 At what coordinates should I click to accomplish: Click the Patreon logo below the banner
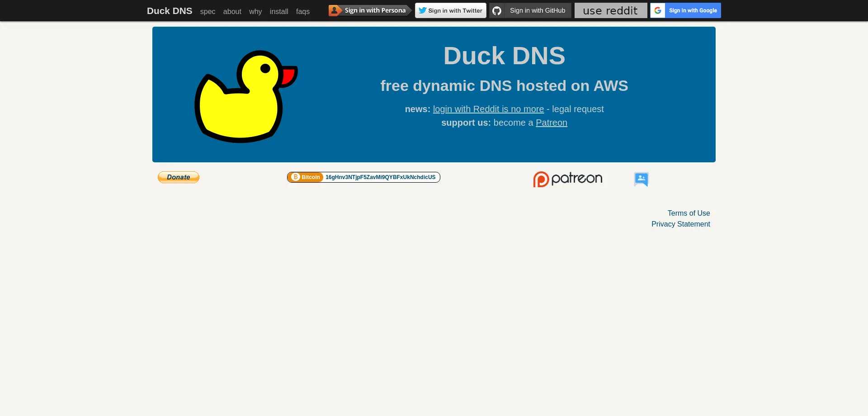click(568, 179)
